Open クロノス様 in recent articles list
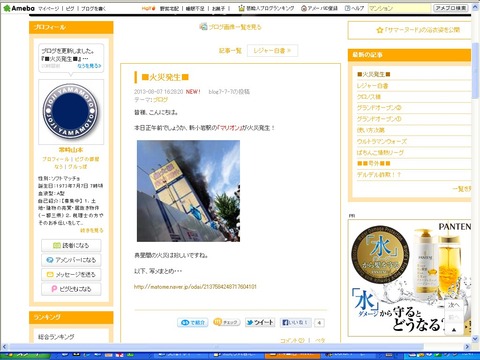 click(369, 97)
